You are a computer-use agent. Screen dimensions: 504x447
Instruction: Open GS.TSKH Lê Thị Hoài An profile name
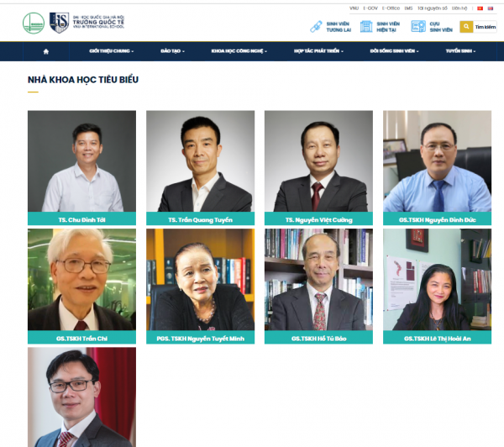point(437,339)
